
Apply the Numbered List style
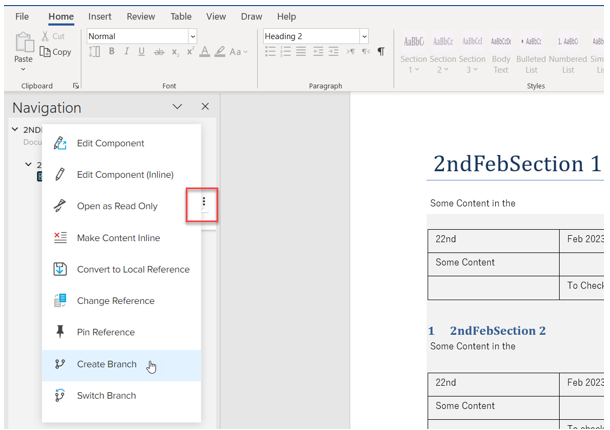[x=568, y=54]
